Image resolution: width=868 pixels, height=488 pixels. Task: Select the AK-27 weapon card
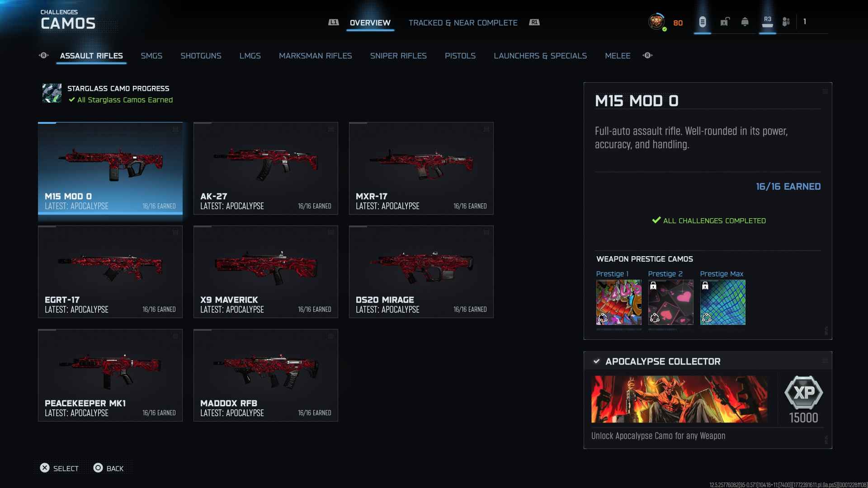click(x=266, y=168)
